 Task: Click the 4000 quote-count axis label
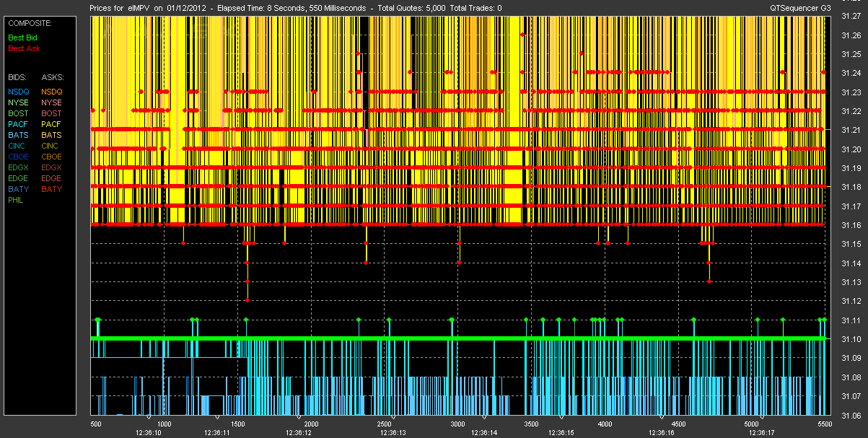[605, 424]
